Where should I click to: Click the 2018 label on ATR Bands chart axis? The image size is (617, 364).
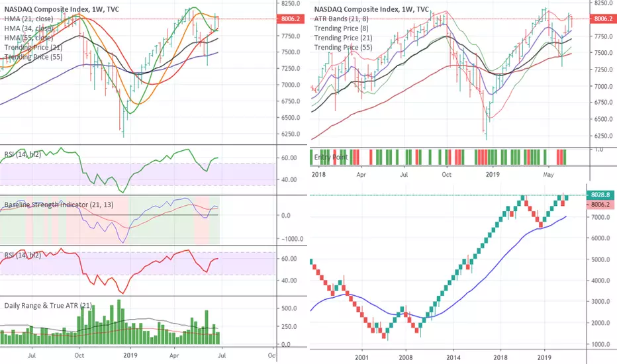(318, 174)
